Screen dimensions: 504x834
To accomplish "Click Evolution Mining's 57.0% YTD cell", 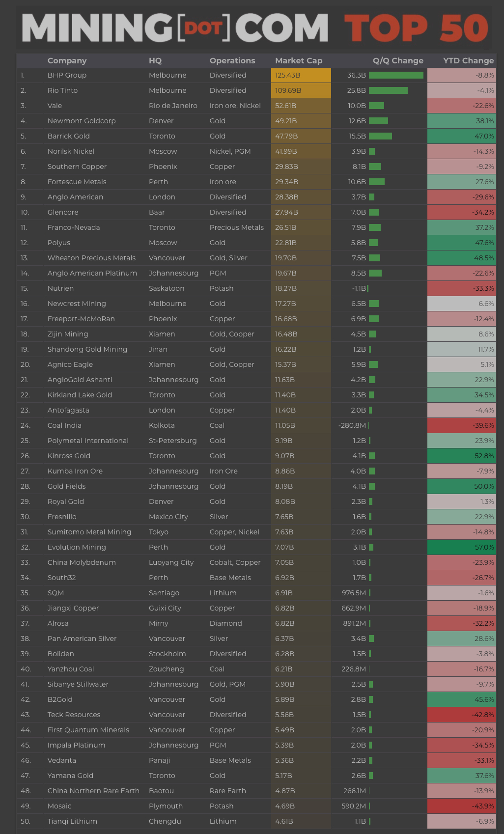I will [x=461, y=547].
